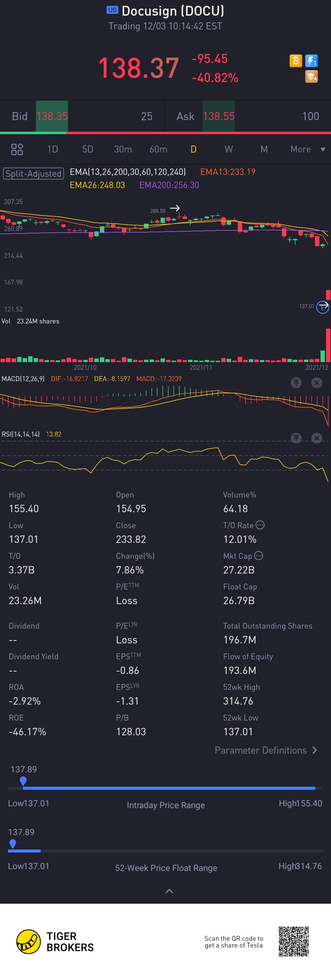The image size is (331, 980).
Task: Pin the MACD indicator to top
Action: (296, 383)
